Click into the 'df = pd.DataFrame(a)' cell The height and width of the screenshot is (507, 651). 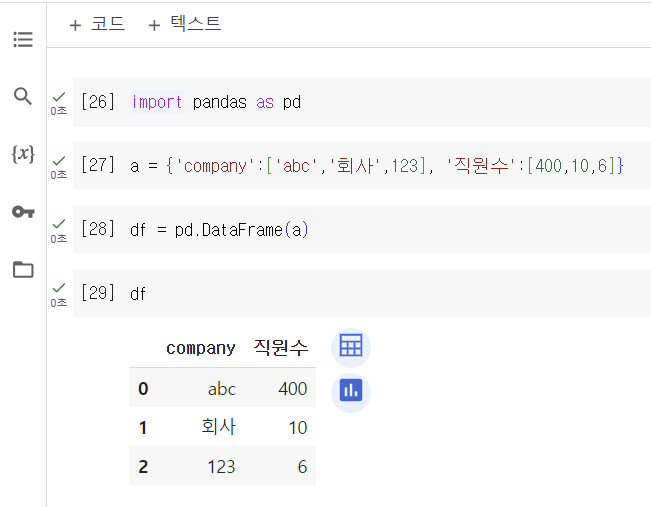pos(362,230)
